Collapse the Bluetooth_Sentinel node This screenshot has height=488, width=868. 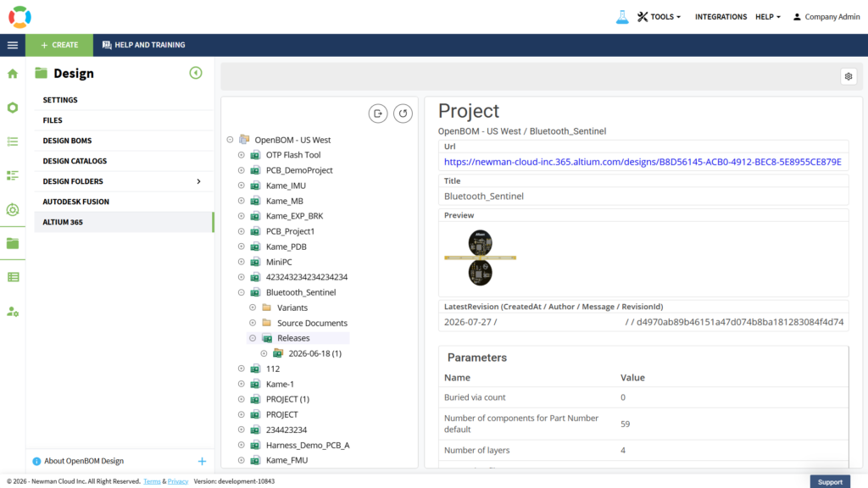242,292
